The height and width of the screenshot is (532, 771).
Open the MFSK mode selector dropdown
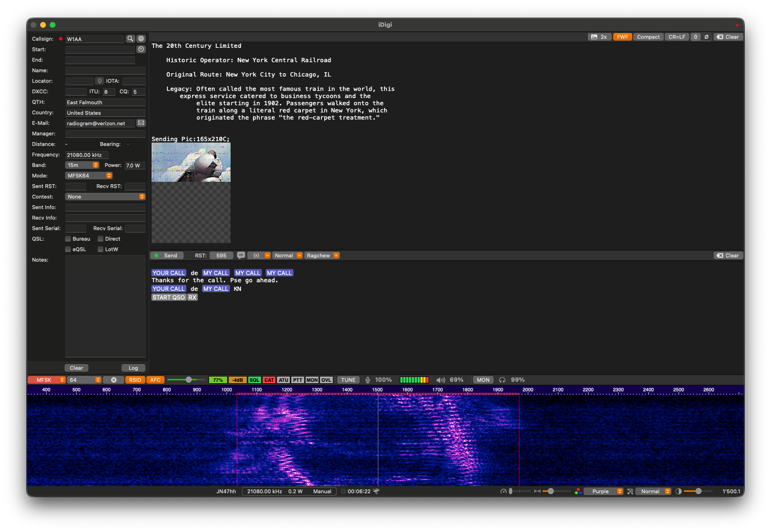pos(46,380)
